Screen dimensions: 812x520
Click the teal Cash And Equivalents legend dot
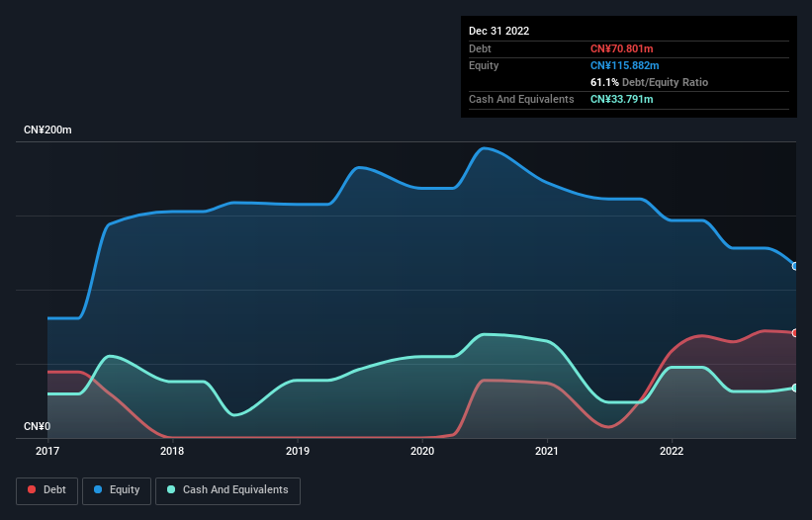(171, 489)
